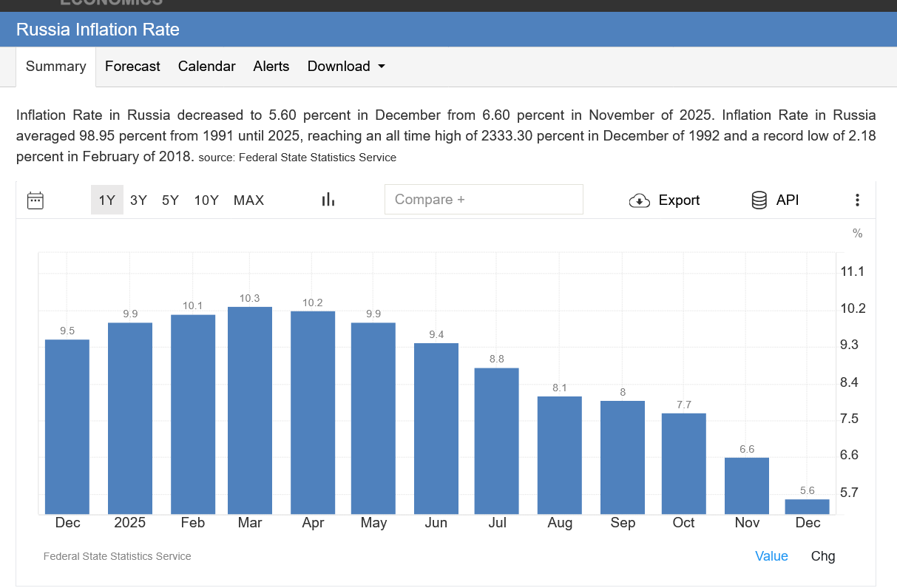Expand the Download dropdown menu

[x=346, y=67]
